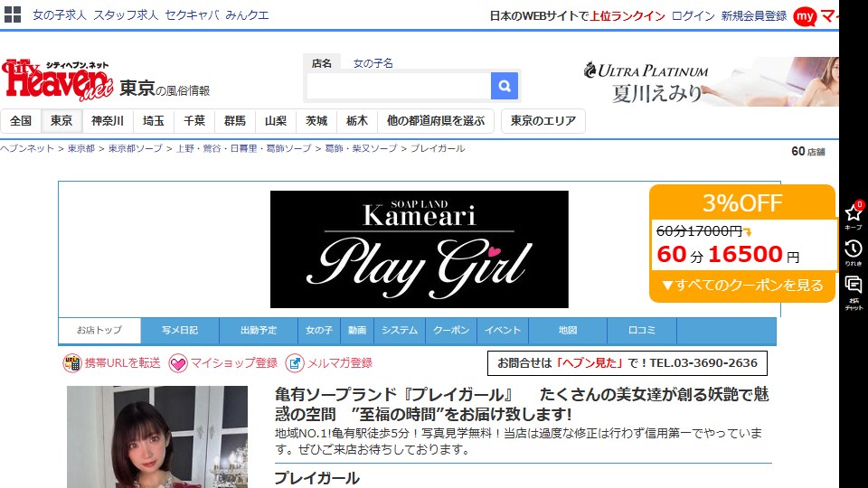Select the 女の子 shop tab
The width and height of the screenshot is (868, 488).
[x=319, y=331]
